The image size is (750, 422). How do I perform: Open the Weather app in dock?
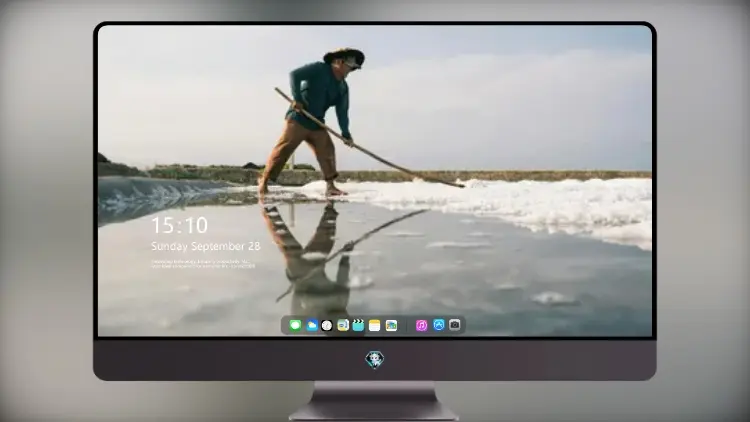coord(311,325)
